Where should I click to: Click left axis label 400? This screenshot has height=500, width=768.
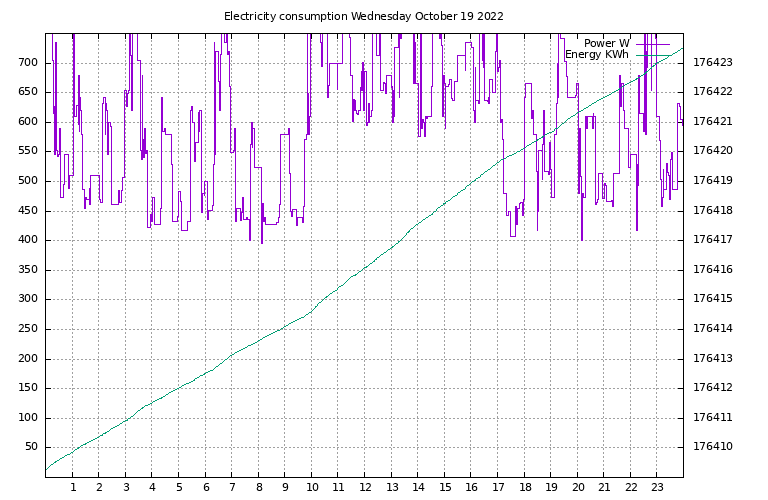(28, 240)
